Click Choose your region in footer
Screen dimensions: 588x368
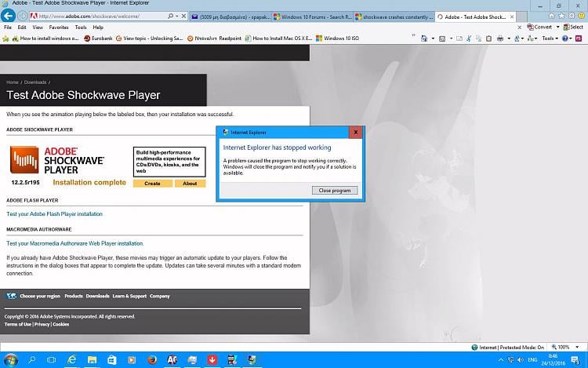(40, 296)
